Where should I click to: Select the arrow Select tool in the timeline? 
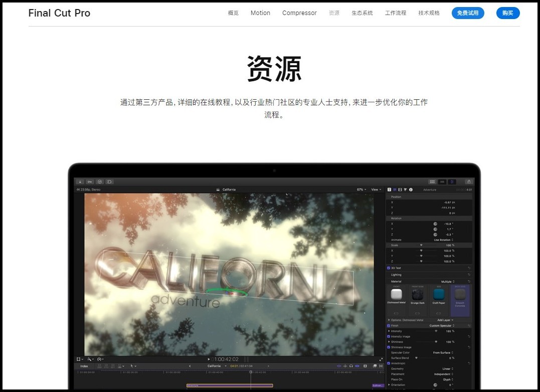[131, 366]
